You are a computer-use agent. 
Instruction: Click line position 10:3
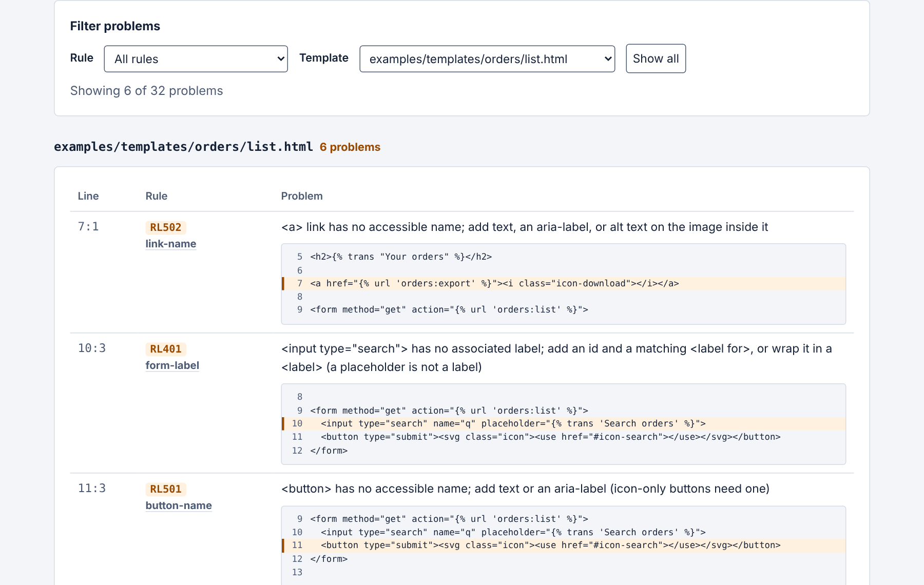tap(92, 348)
